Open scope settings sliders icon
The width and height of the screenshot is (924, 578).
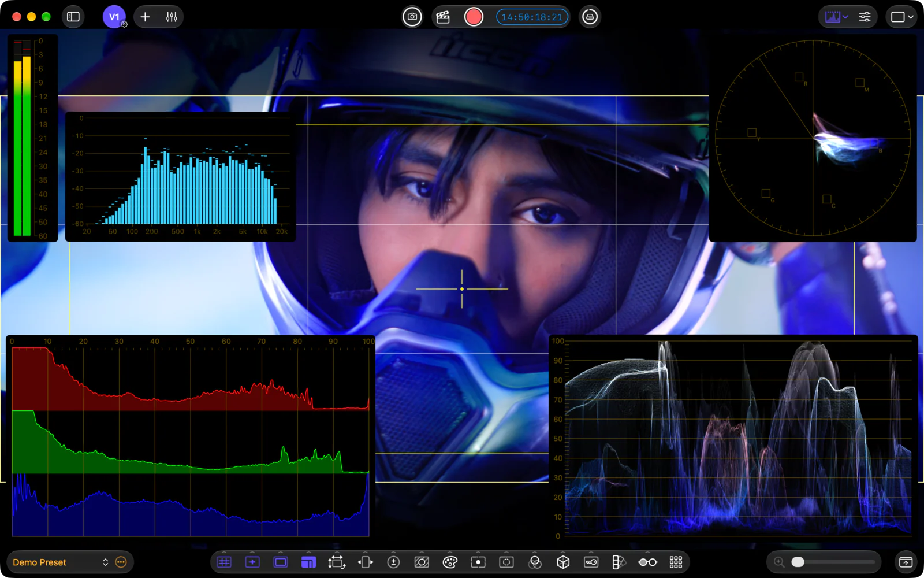tap(865, 17)
